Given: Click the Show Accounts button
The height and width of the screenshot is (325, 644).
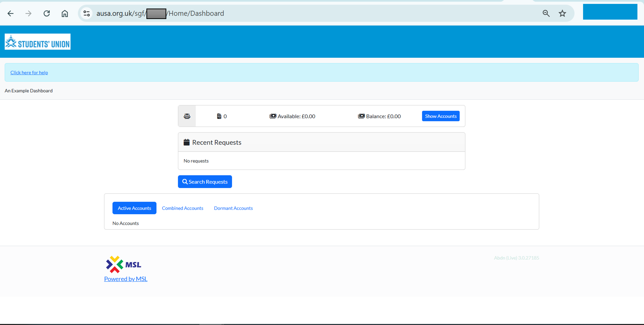Looking at the screenshot, I should [441, 116].
